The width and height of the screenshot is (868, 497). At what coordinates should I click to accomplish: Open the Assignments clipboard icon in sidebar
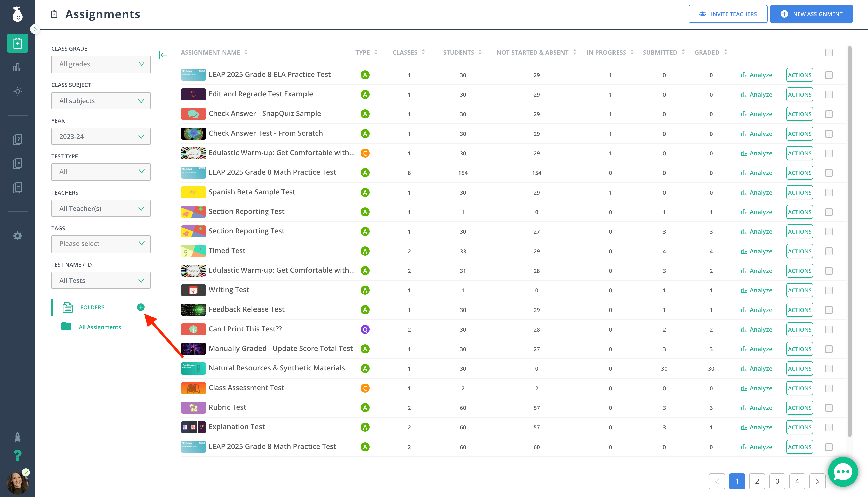point(17,43)
